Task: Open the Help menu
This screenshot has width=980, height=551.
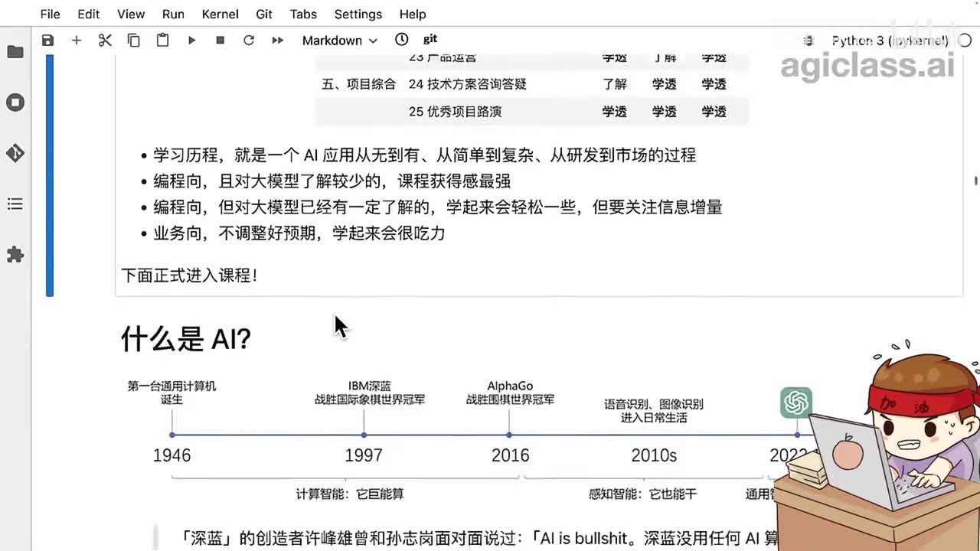Action: click(413, 14)
